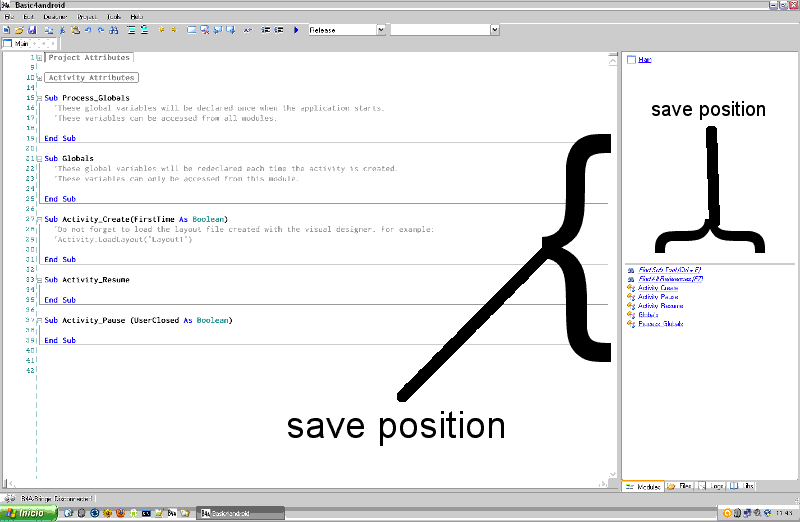Collapse the Sub Activity_Resume block
Screen dimensions: 800x522
click(x=39, y=280)
